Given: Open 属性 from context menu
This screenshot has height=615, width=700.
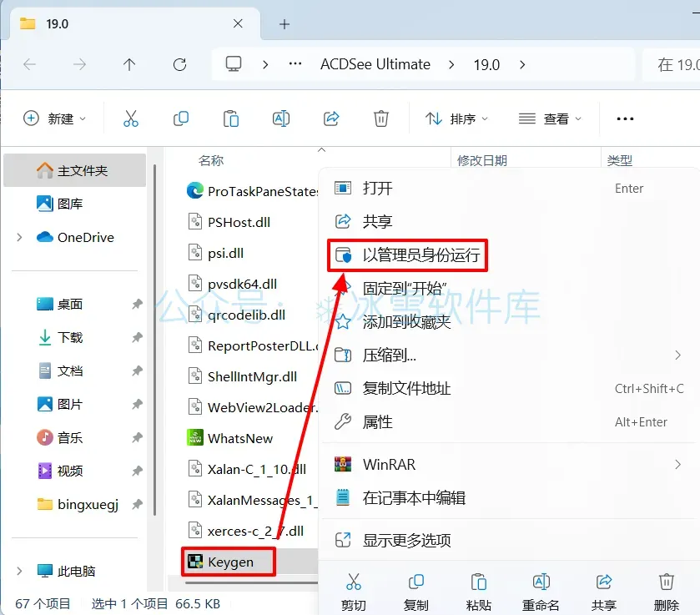Looking at the screenshot, I should click(x=509, y=422).
